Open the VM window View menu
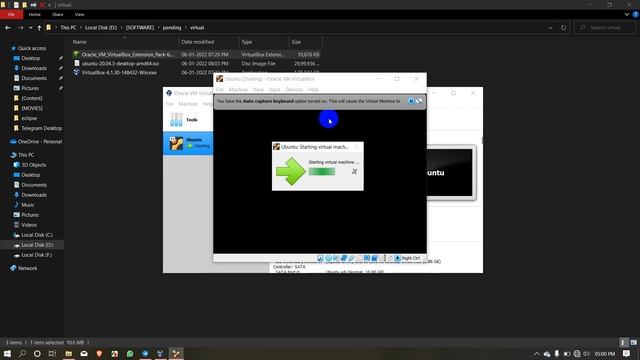The width and height of the screenshot is (640, 360). pyautogui.click(x=258, y=89)
